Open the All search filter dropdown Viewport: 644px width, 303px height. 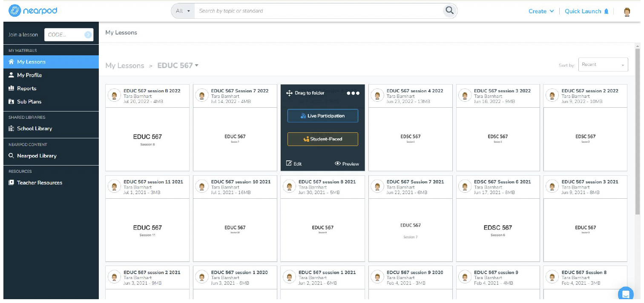click(x=183, y=11)
